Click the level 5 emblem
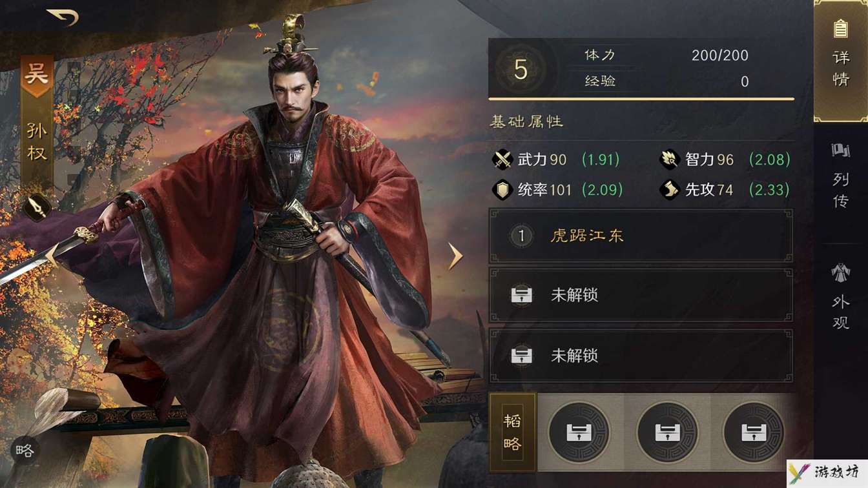 pos(521,69)
